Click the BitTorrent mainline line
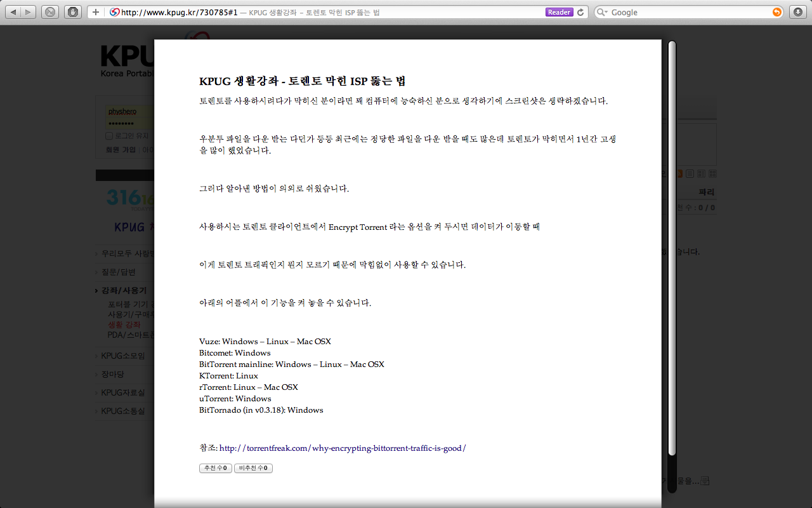This screenshot has height=508, width=812. point(292,364)
